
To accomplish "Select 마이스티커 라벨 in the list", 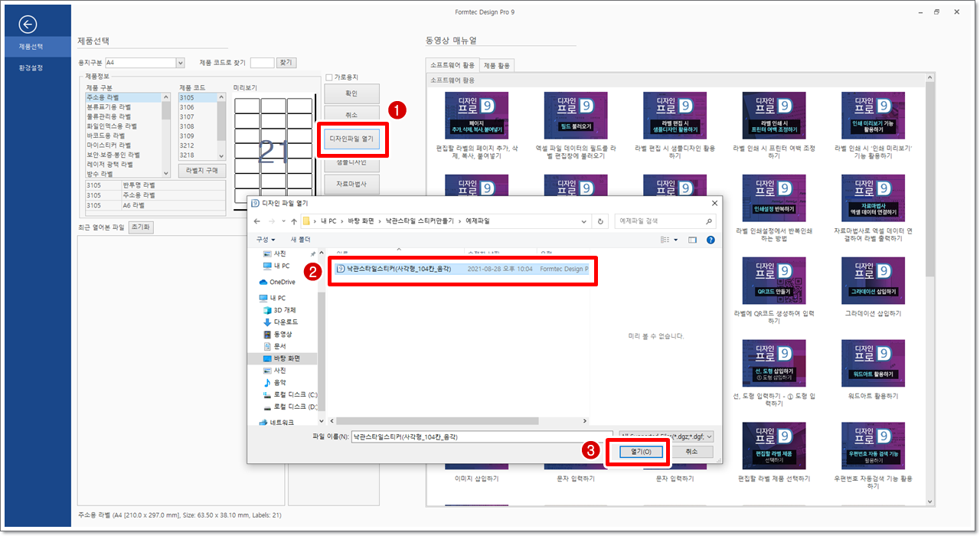I will [x=123, y=145].
